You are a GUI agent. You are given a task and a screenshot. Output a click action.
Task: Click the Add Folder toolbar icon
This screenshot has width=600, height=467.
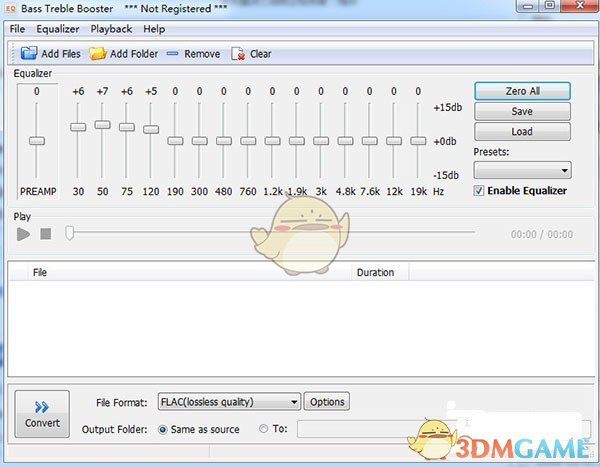click(x=98, y=54)
